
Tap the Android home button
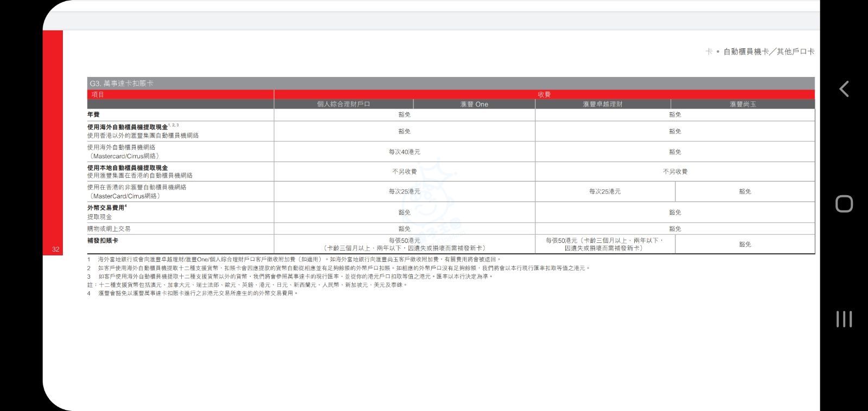[x=844, y=204]
